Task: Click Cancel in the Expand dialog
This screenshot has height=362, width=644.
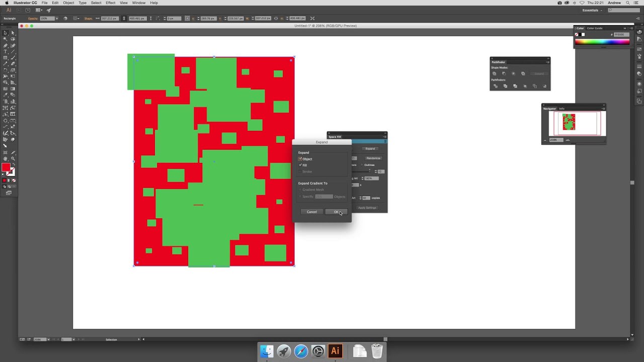Action: [x=311, y=212]
